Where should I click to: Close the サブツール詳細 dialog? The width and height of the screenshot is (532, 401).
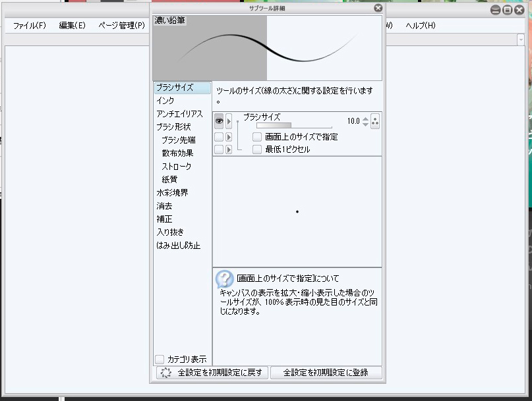click(378, 8)
